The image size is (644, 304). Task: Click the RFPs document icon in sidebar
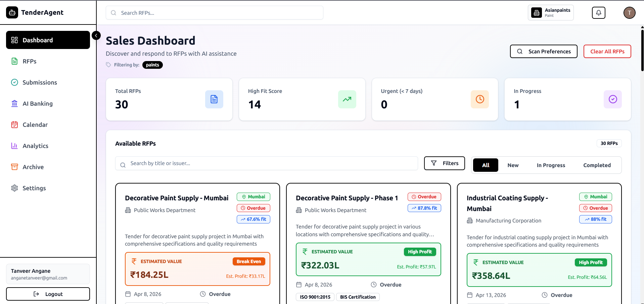pyautogui.click(x=14, y=61)
